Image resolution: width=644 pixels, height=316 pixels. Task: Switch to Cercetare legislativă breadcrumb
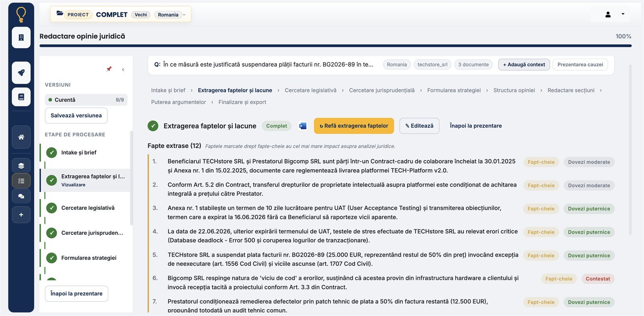tap(310, 90)
